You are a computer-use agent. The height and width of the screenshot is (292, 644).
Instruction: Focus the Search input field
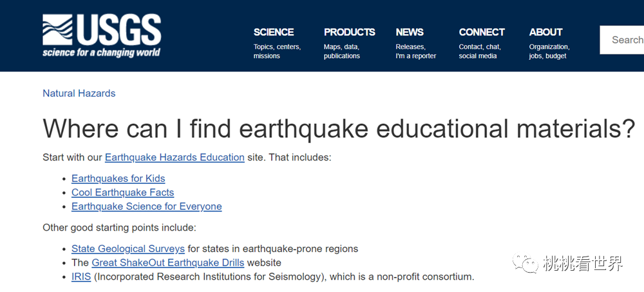pyautogui.click(x=622, y=40)
